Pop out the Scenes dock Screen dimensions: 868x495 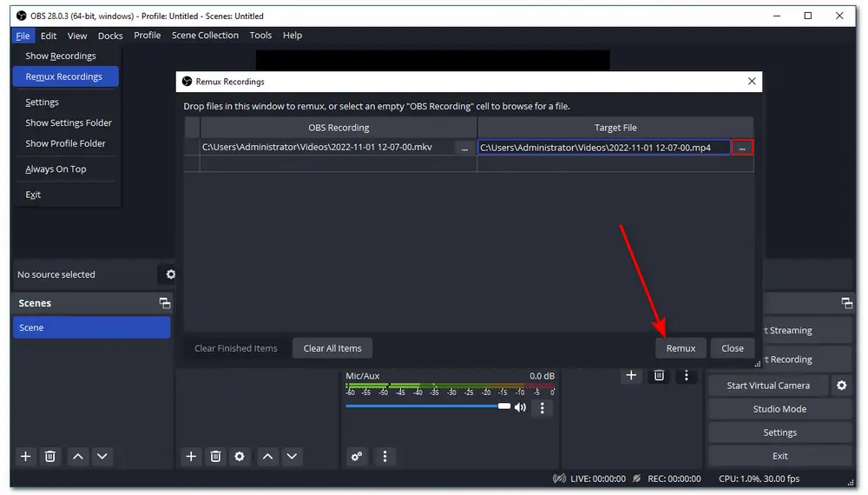pyautogui.click(x=164, y=303)
